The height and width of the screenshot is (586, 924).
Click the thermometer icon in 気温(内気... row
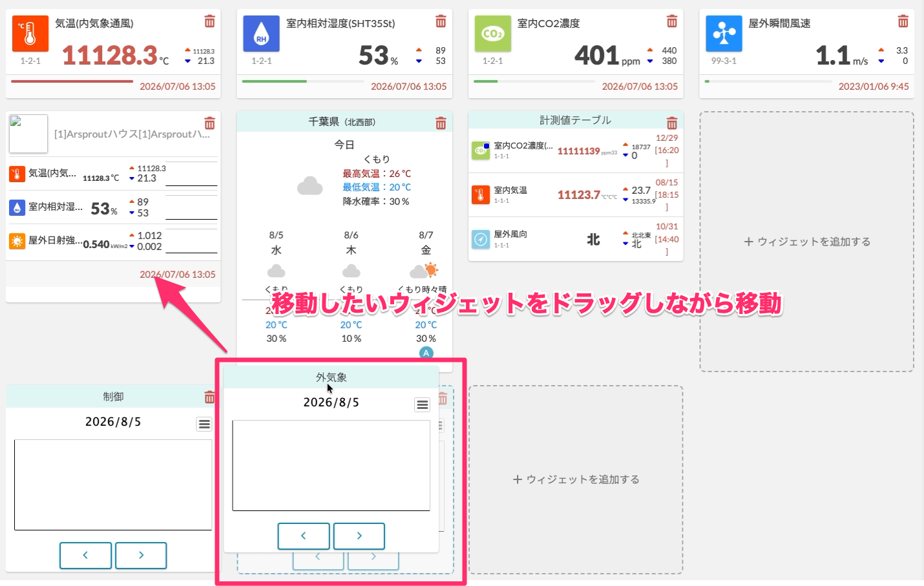point(17,174)
